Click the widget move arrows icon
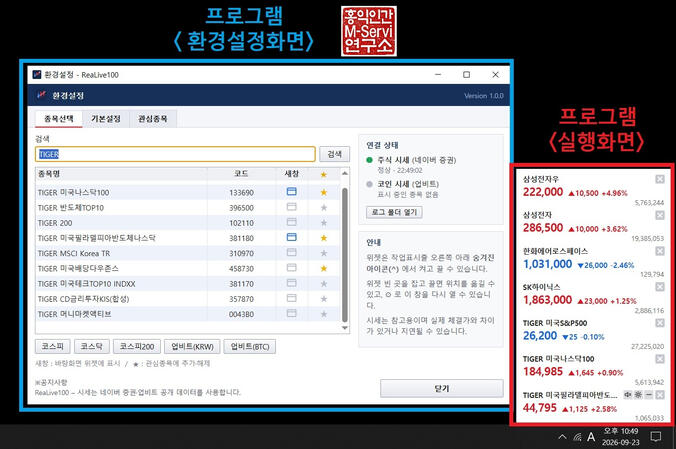 (628, 395)
